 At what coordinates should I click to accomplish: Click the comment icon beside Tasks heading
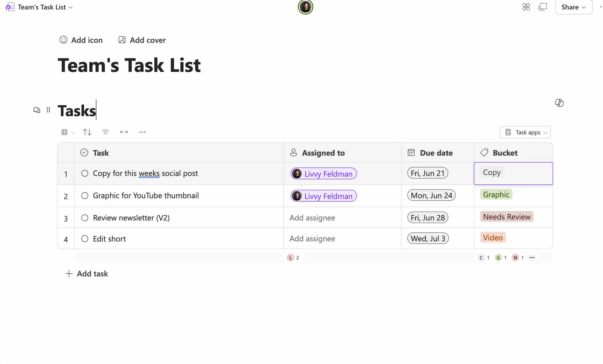pos(37,110)
